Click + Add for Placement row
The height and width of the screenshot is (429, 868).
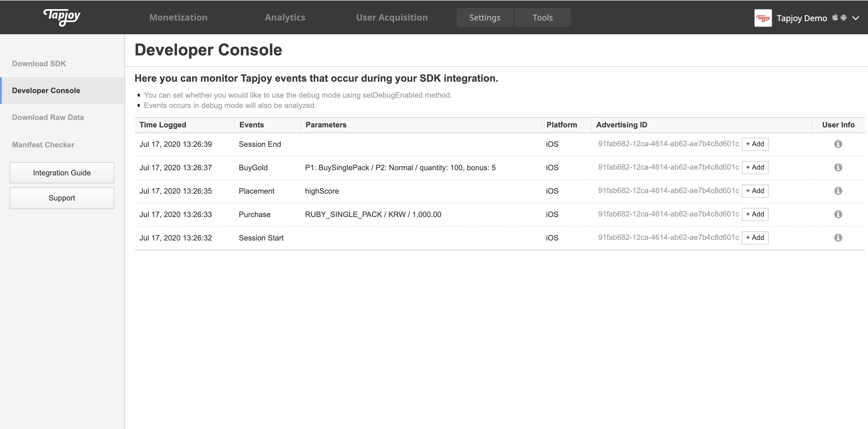tap(755, 191)
